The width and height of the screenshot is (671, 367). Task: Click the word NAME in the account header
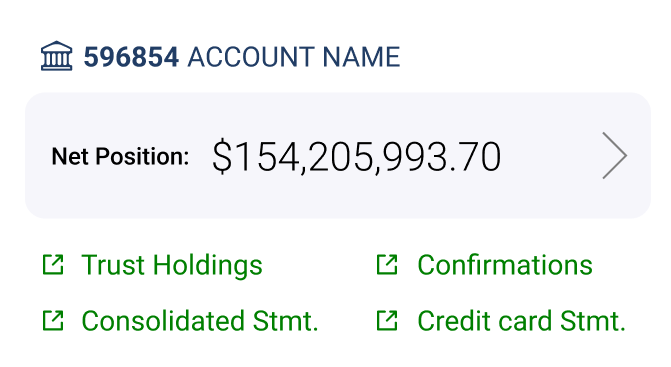pyautogui.click(x=361, y=57)
